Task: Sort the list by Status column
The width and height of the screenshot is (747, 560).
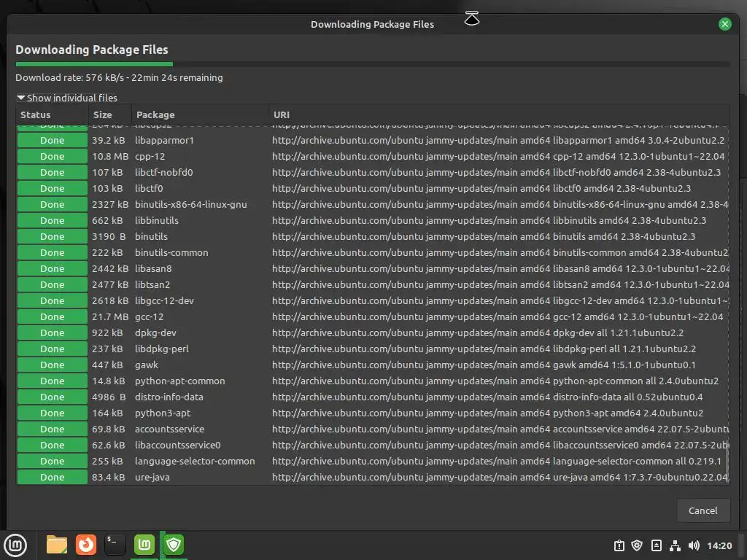Action: coord(53,114)
